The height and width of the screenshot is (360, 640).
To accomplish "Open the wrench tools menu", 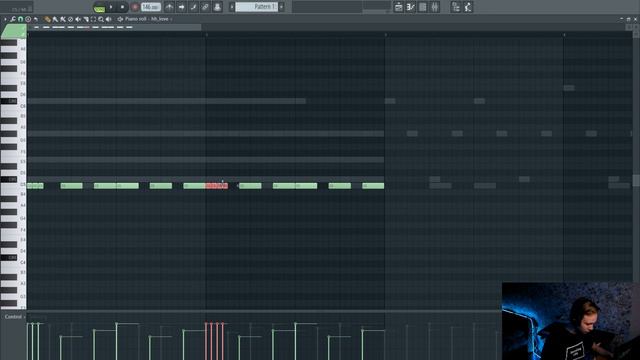I will tap(13, 19).
